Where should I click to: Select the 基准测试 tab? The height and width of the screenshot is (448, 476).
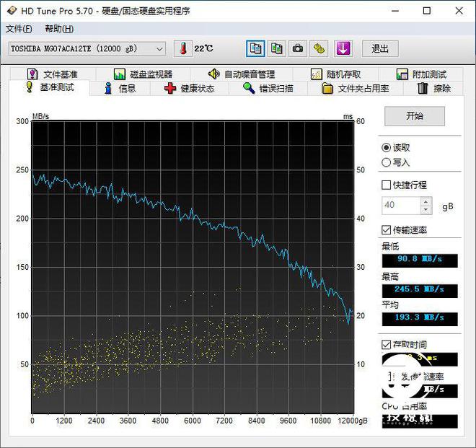[50, 87]
